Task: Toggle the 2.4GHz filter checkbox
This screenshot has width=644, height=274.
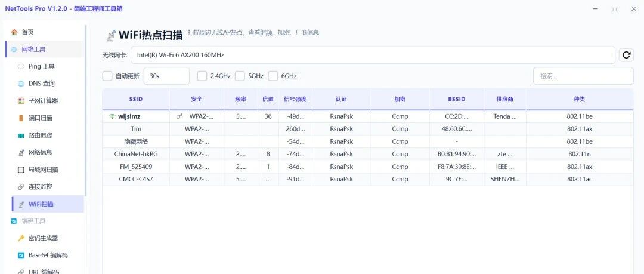Action: pos(202,76)
